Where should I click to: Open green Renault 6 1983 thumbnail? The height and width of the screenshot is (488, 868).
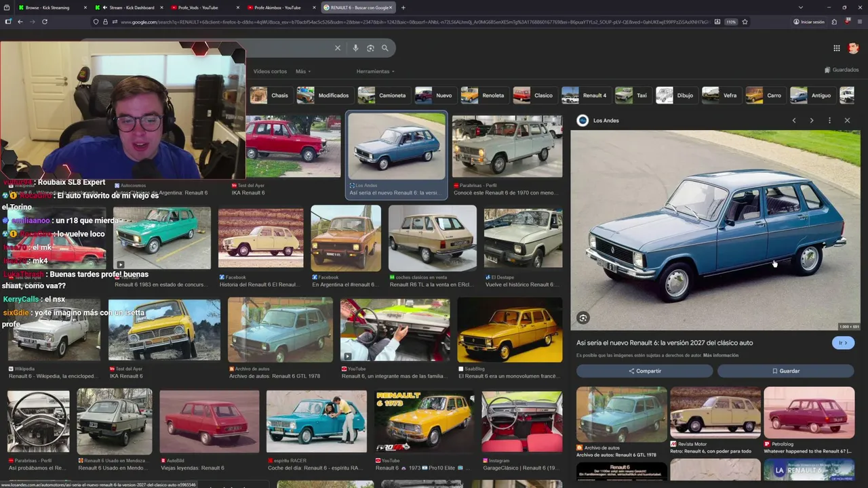[162, 238]
